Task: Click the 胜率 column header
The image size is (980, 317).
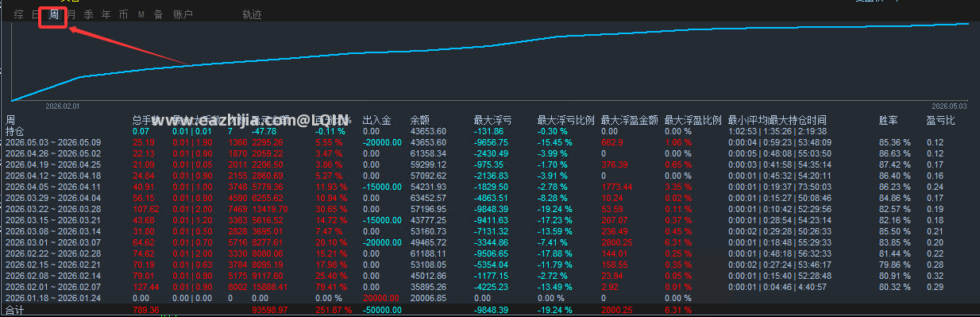Action: (x=889, y=121)
